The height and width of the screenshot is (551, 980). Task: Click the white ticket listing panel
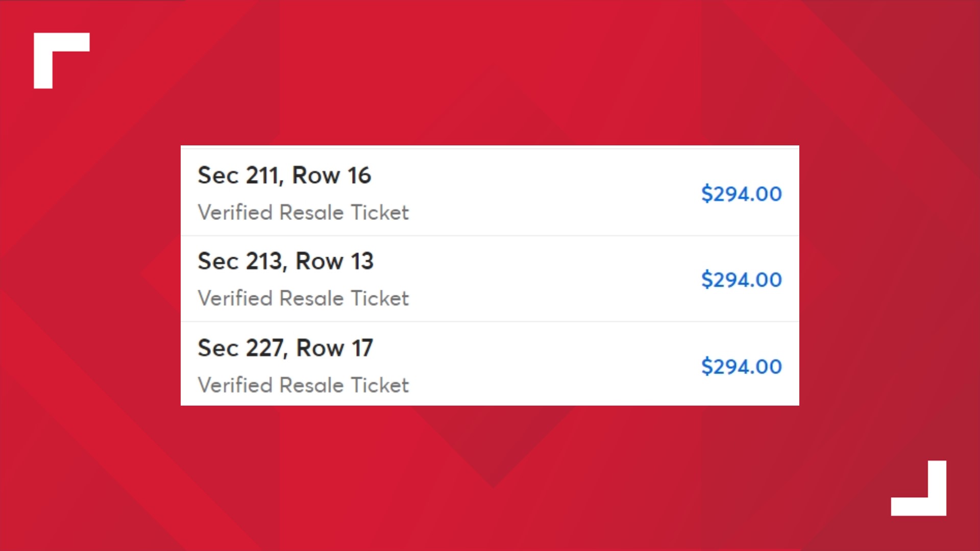pyautogui.click(x=490, y=275)
